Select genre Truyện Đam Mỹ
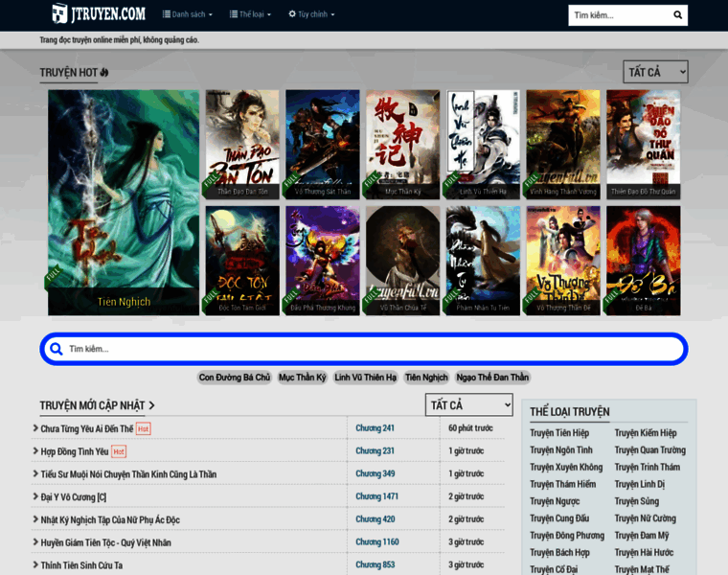The width and height of the screenshot is (728, 575). pyautogui.click(x=642, y=536)
